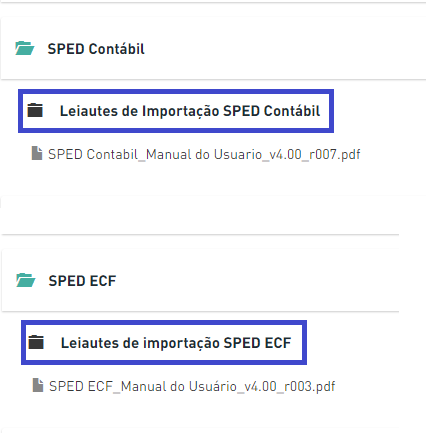Screen dimensions: 426x433
Task: Open SPED Contabil_Manual do Usuario_v4.00_r007.pdf
Action: tap(204, 154)
